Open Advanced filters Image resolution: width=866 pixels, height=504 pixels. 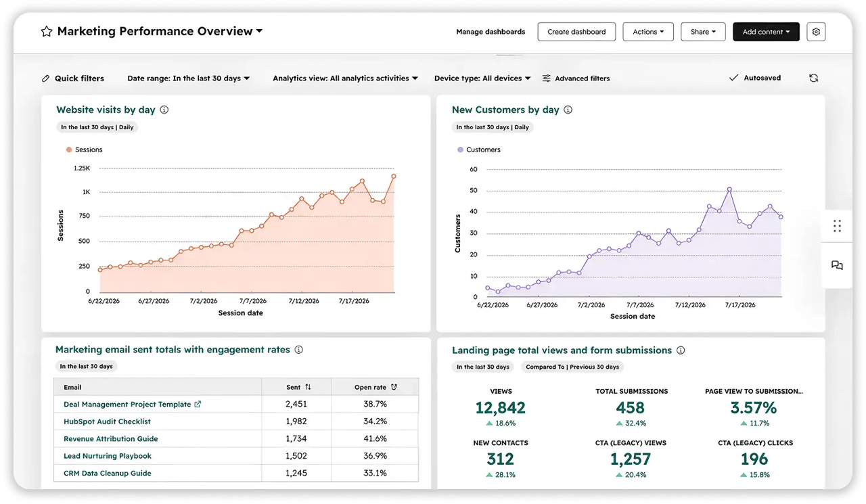[576, 78]
